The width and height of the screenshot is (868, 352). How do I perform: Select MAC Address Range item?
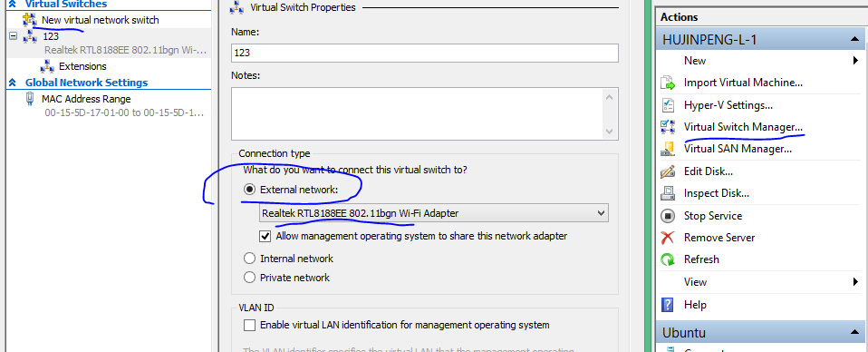point(86,99)
